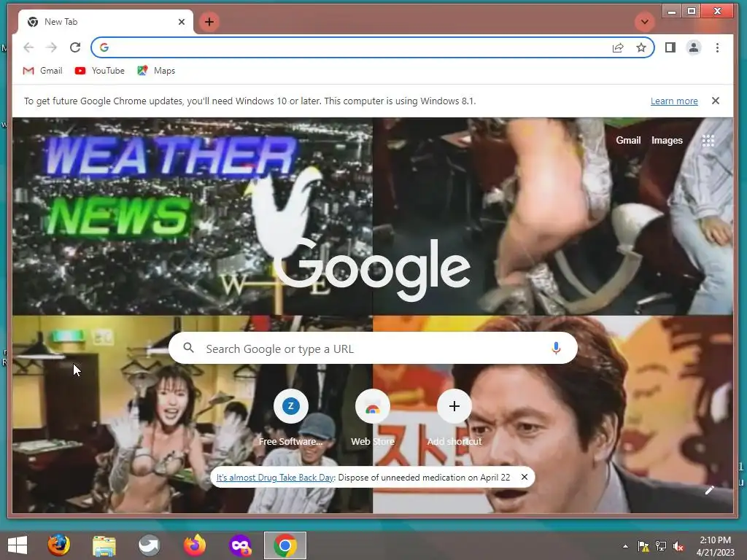Open a new tab with plus button
This screenshot has width=747, height=560.
[209, 22]
